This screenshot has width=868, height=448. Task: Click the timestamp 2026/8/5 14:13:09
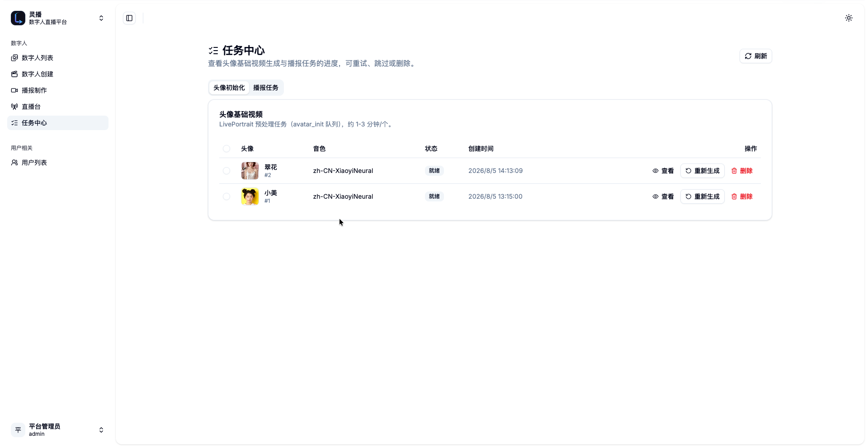click(x=495, y=171)
